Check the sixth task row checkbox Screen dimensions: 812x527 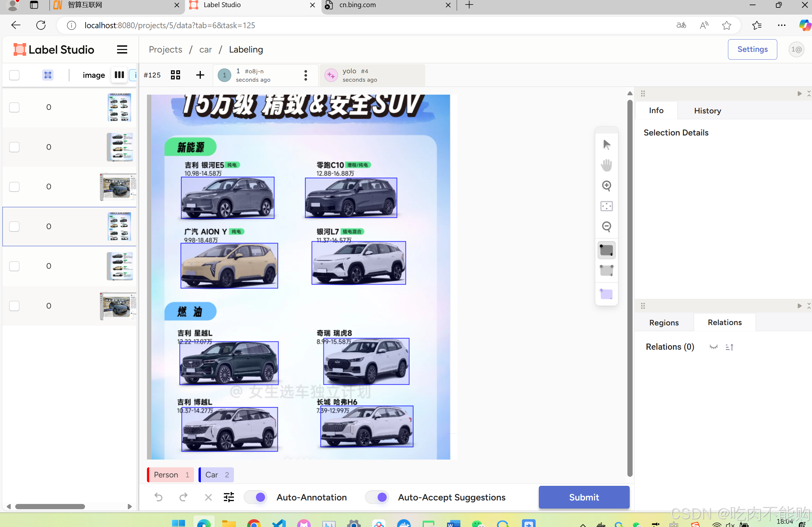(x=14, y=306)
